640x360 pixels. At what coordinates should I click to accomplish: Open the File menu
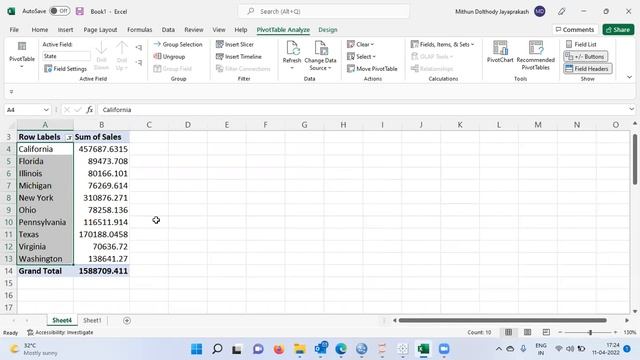click(x=14, y=30)
